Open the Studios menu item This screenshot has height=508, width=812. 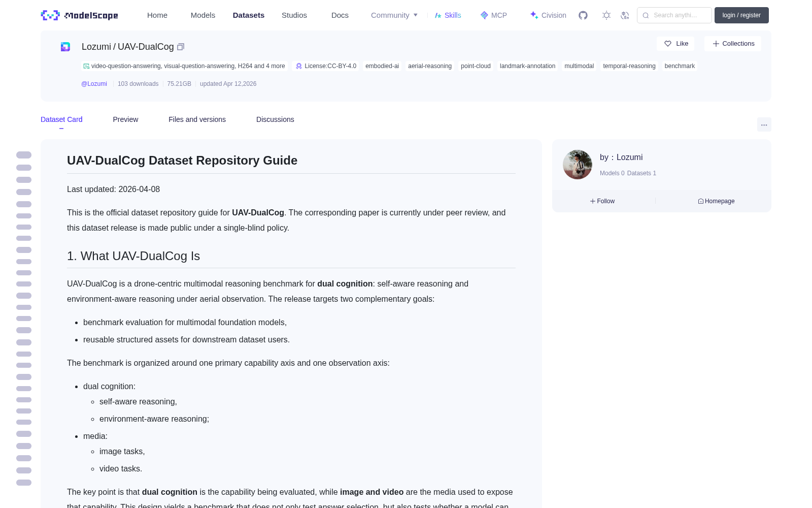pyautogui.click(x=294, y=15)
